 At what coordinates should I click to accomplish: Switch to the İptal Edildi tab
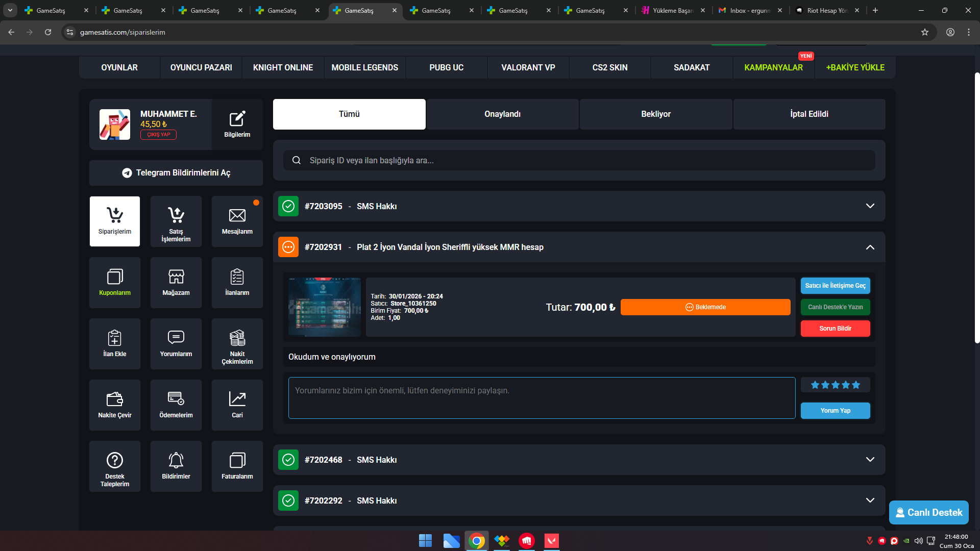(810, 114)
